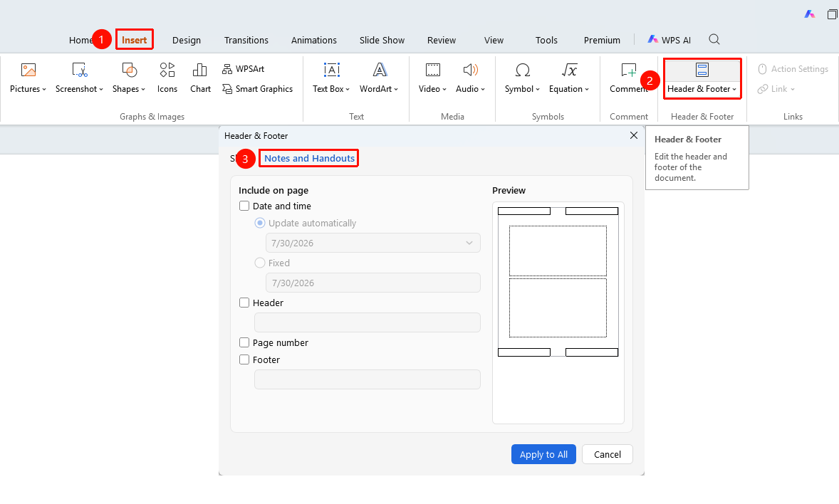Insert a WordArt object
The width and height of the screenshot is (839, 504).
(x=379, y=78)
